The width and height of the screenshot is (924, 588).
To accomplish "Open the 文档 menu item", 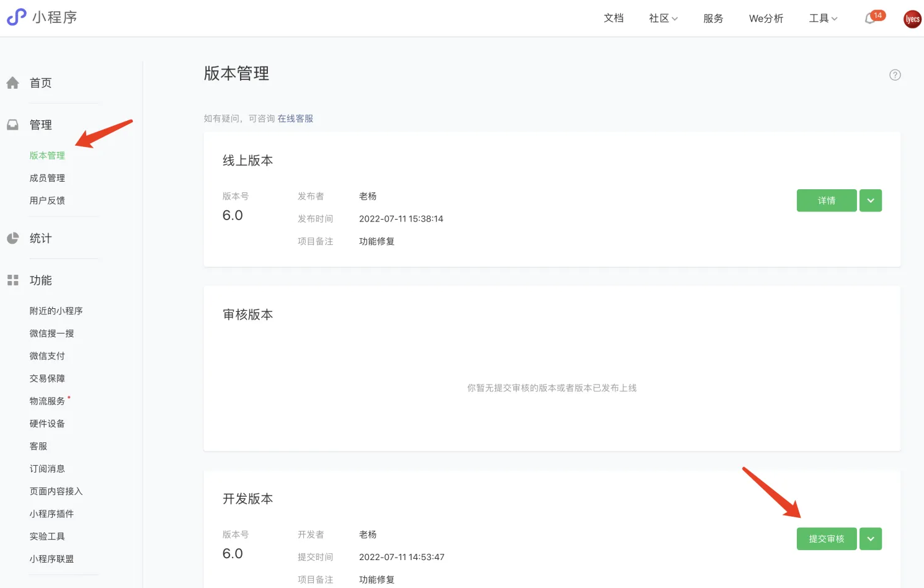I will [613, 19].
